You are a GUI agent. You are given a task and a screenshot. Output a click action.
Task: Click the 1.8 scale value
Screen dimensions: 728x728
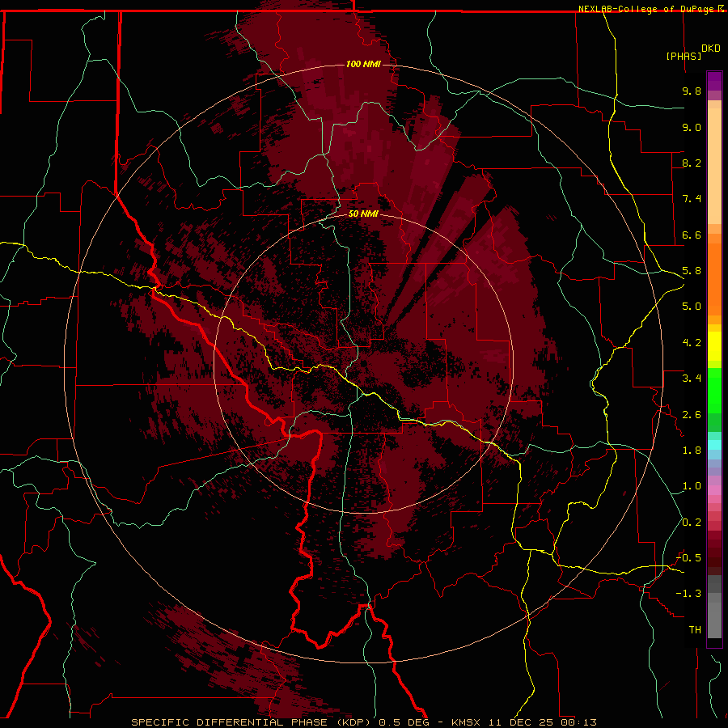(692, 451)
